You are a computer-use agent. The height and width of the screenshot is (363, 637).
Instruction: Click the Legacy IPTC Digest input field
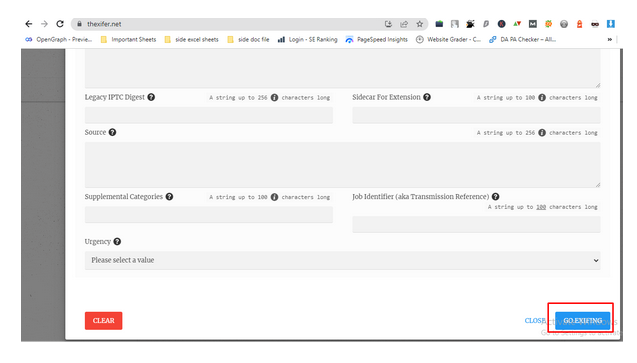coord(209,115)
